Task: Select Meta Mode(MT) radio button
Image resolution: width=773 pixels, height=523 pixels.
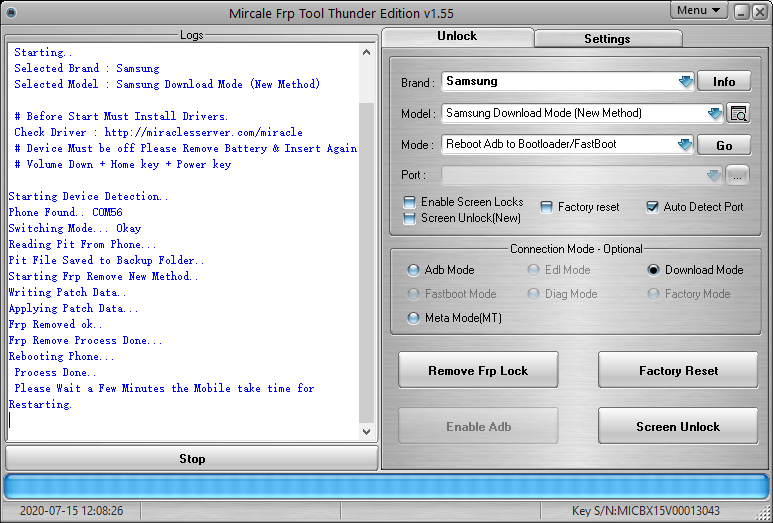Action: click(413, 318)
